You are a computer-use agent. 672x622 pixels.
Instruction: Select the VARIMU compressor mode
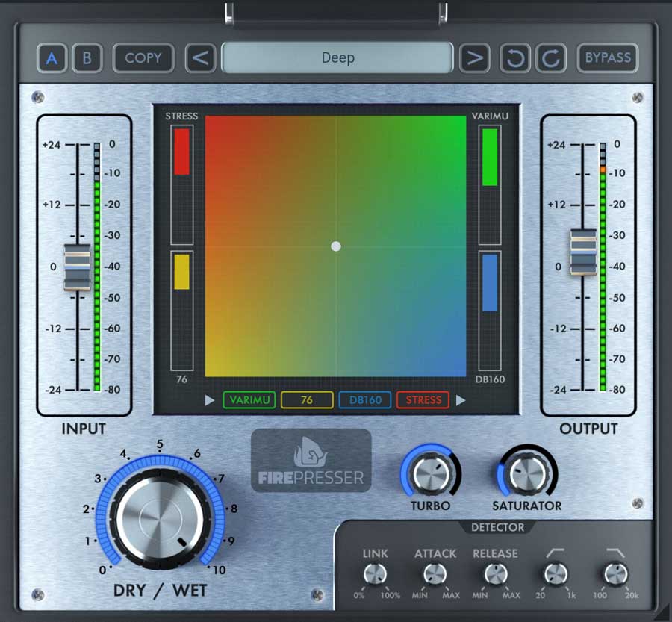[x=249, y=400]
